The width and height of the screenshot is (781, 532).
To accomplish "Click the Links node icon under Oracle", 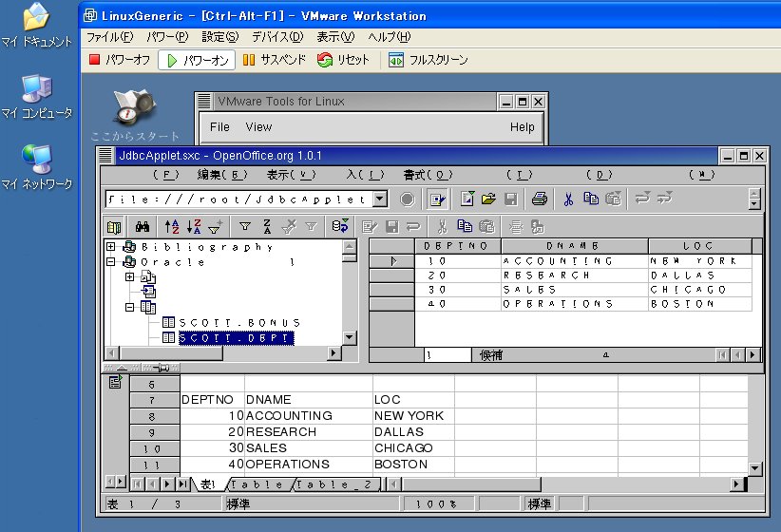I will click(x=148, y=276).
